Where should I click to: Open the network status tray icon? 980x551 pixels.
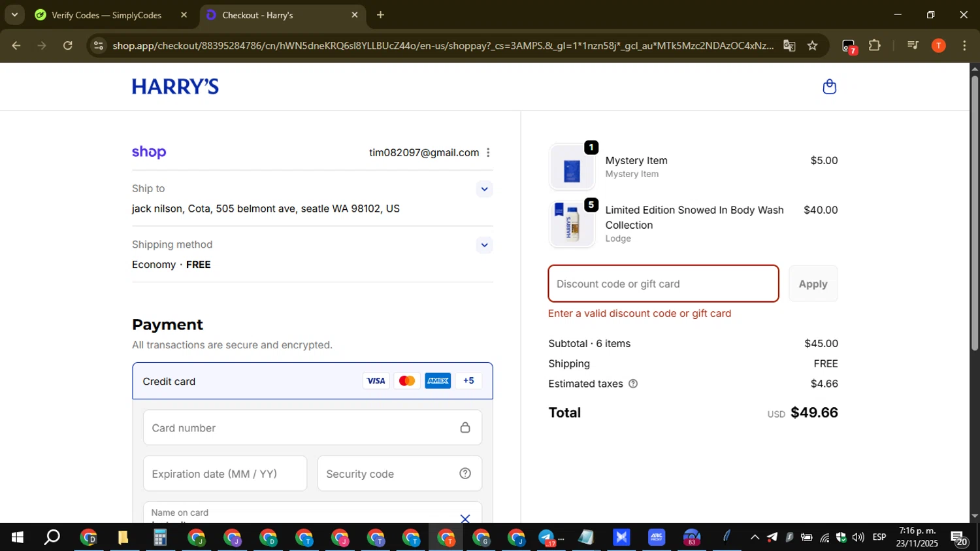[825, 538]
